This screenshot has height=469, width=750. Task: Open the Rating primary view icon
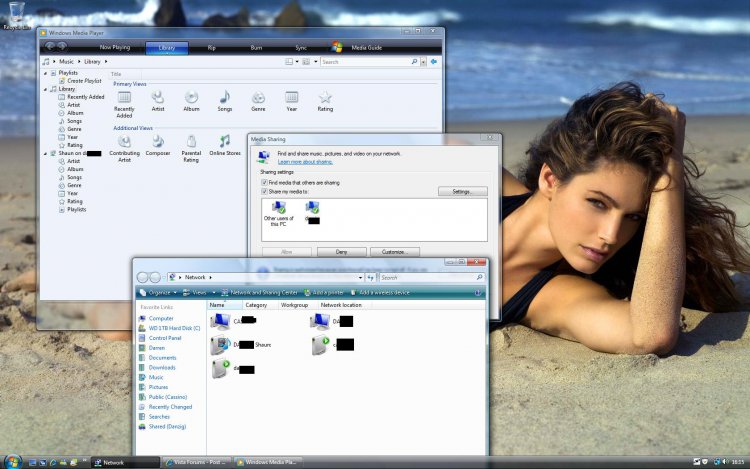[x=325, y=98]
